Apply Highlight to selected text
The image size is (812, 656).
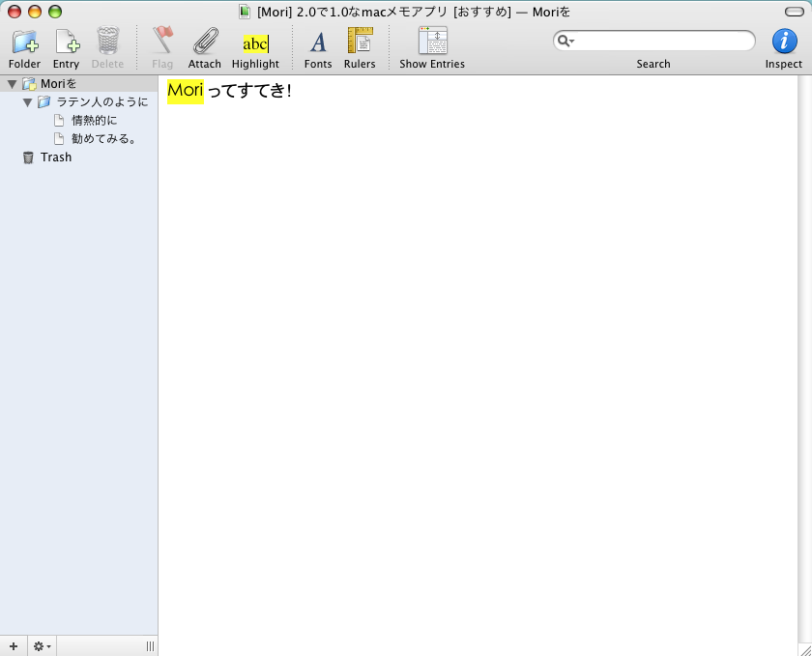[x=255, y=43]
